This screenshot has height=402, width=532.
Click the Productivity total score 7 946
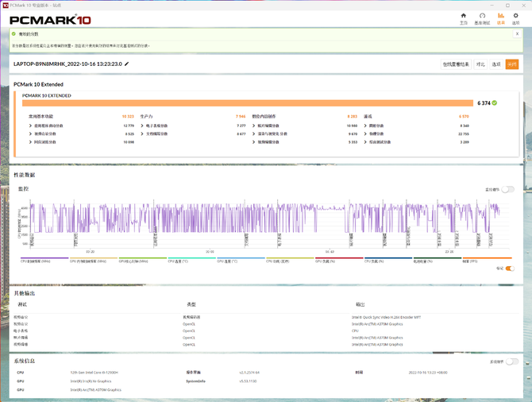coord(241,117)
